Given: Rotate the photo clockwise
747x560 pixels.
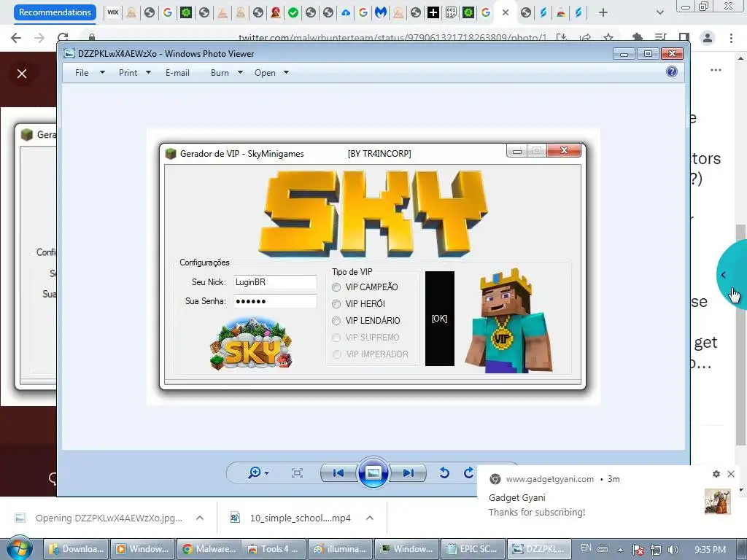Looking at the screenshot, I should (469, 472).
